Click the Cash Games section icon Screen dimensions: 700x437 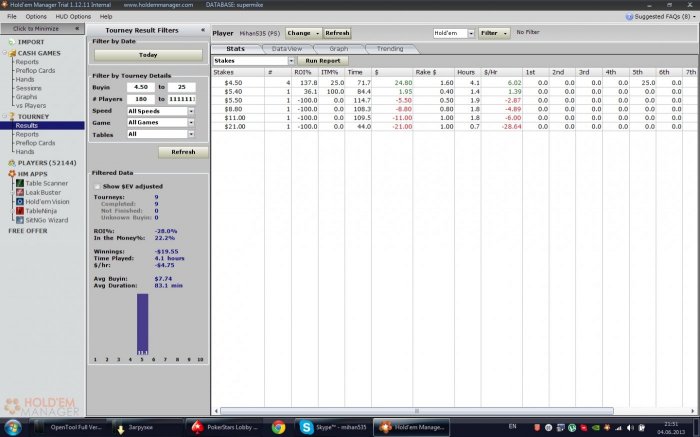tap(12, 53)
